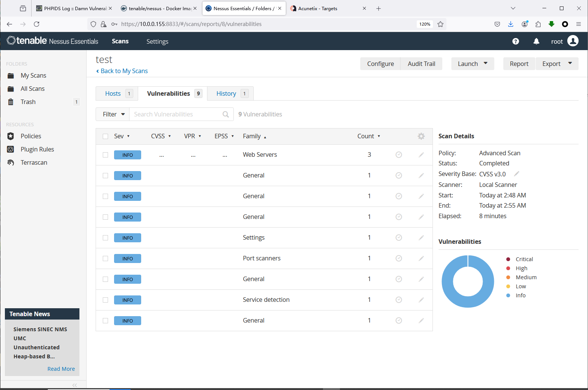Screen dimensions: 588x390
Task: Click the My Scans folder icon
Action: coord(11,76)
